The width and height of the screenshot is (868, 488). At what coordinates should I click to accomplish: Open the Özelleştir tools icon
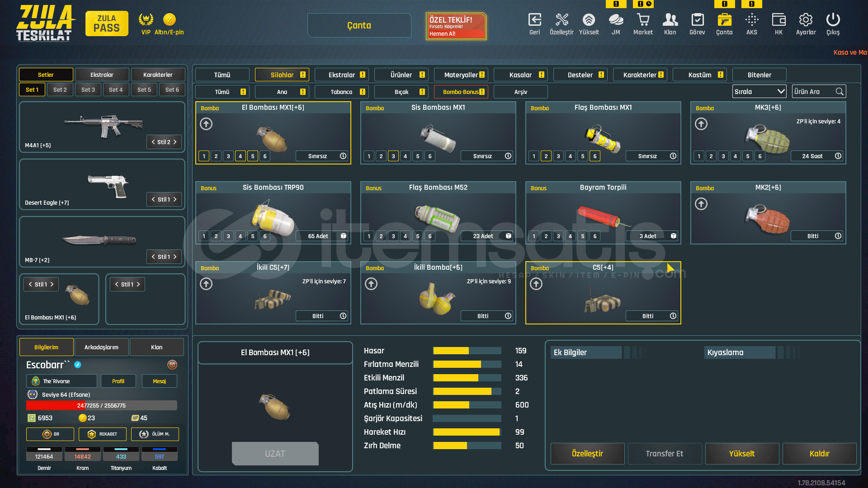(561, 20)
